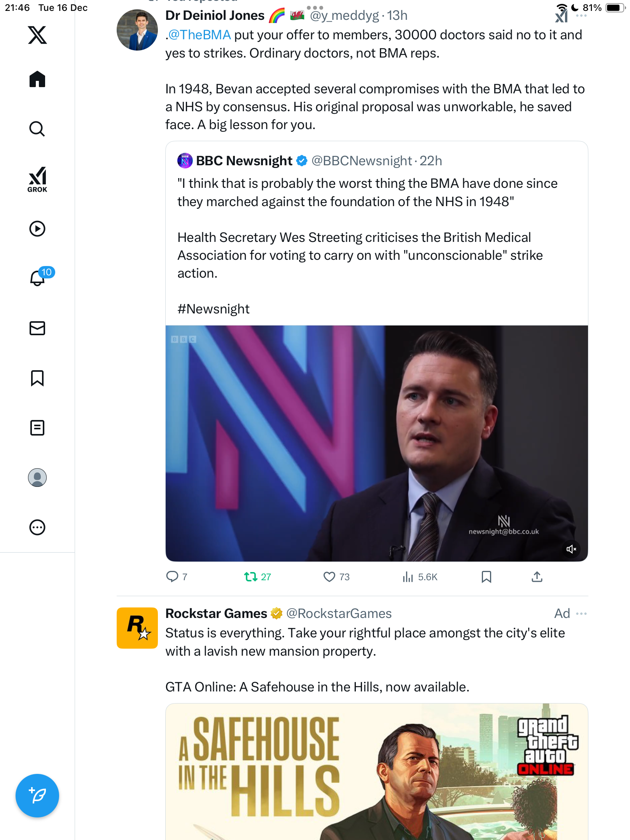The image size is (630, 840).
Task: Tap the compose new post button
Action: point(37,796)
